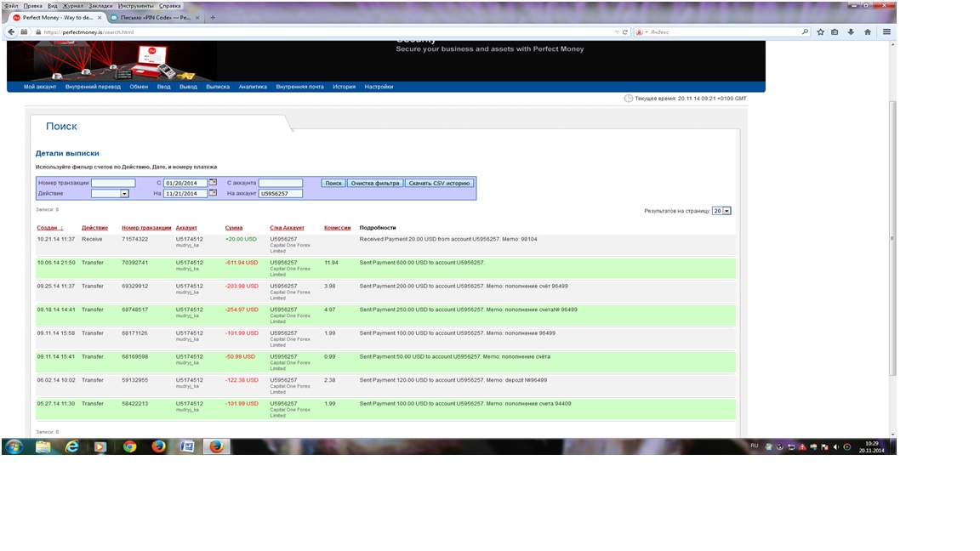
Task: Select transaction number 71574322 cell
Action: click(x=135, y=239)
